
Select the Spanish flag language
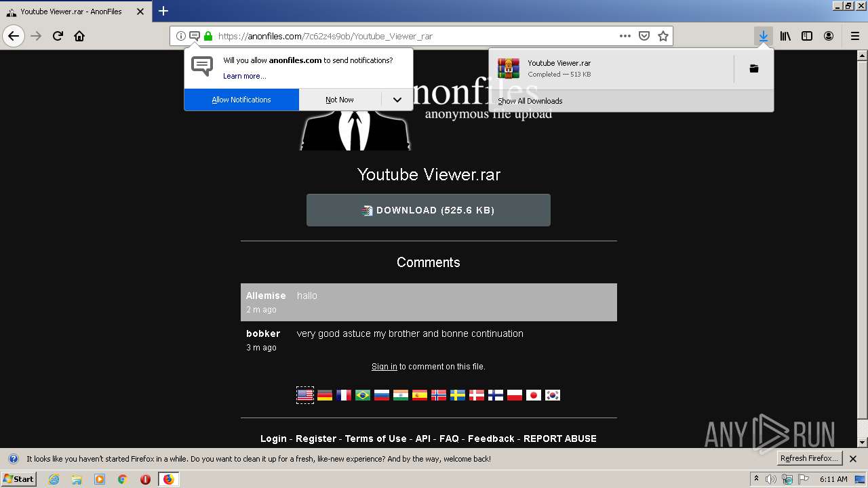coord(420,395)
